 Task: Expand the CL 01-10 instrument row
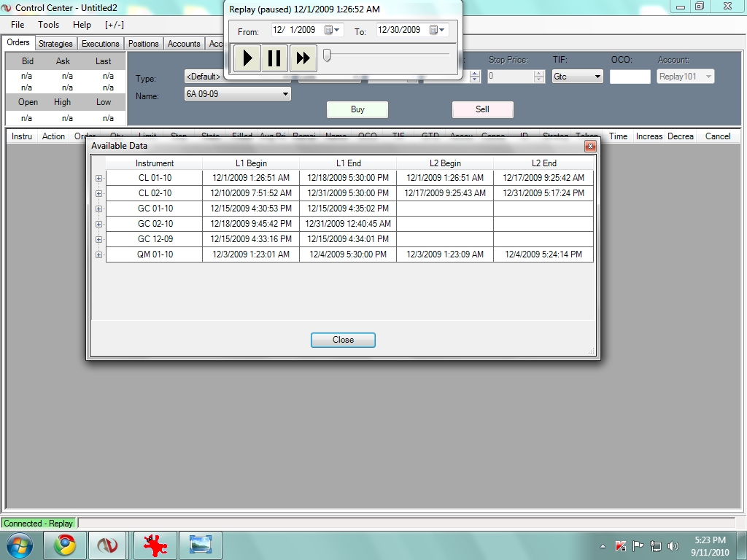[x=98, y=178]
